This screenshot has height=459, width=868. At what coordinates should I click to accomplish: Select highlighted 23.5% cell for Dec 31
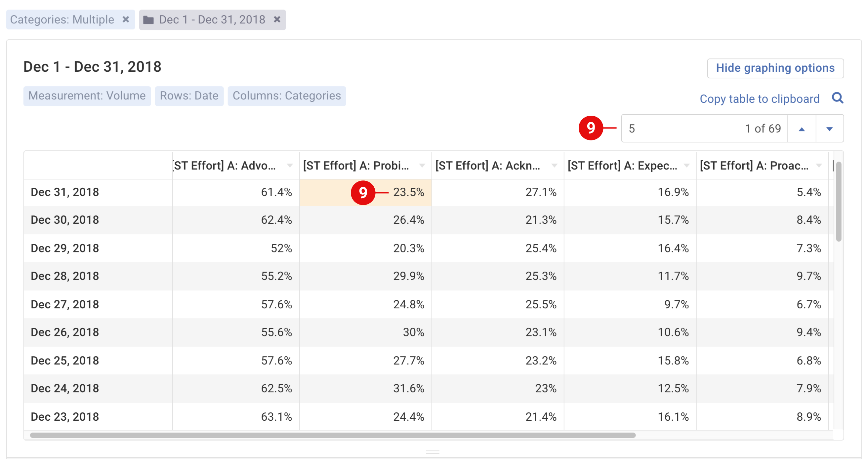(x=408, y=192)
